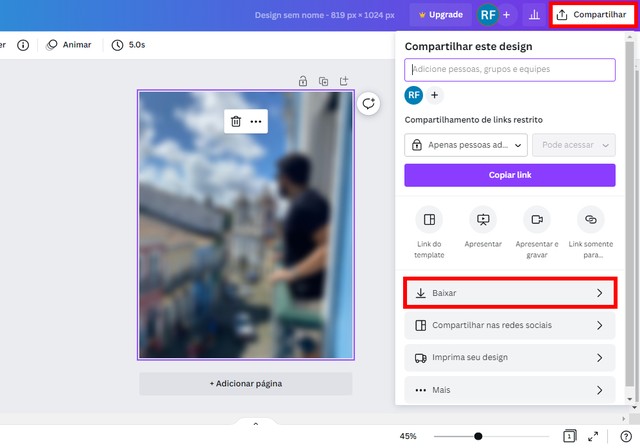This screenshot has width=640, height=448.
Task: Add a comment with the speech bubble icon
Action: click(369, 104)
